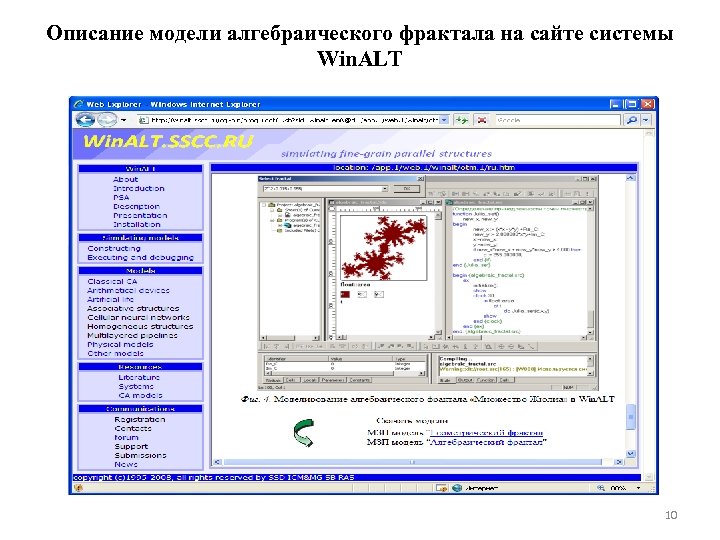The image size is (720, 540).
Task: Open the Installation sidebar link
Action: tap(137, 225)
